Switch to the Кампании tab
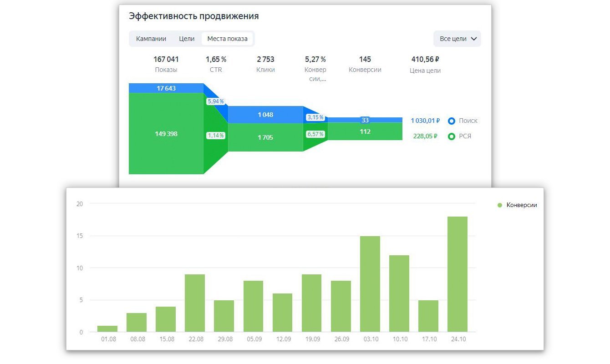Screen dimensions: 610x364 (x=151, y=39)
